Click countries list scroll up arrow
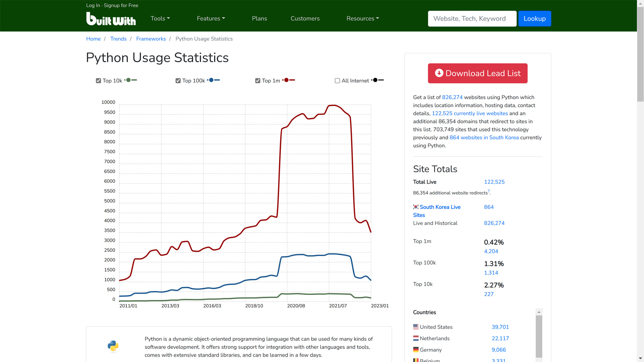Viewport: 644px width, 362px height. [539, 312]
